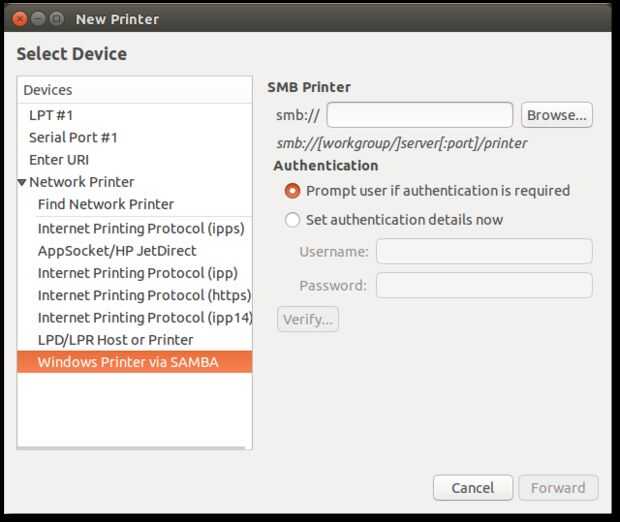Close the New Printer window
This screenshot has width=620, height=522.
point(21,18)
